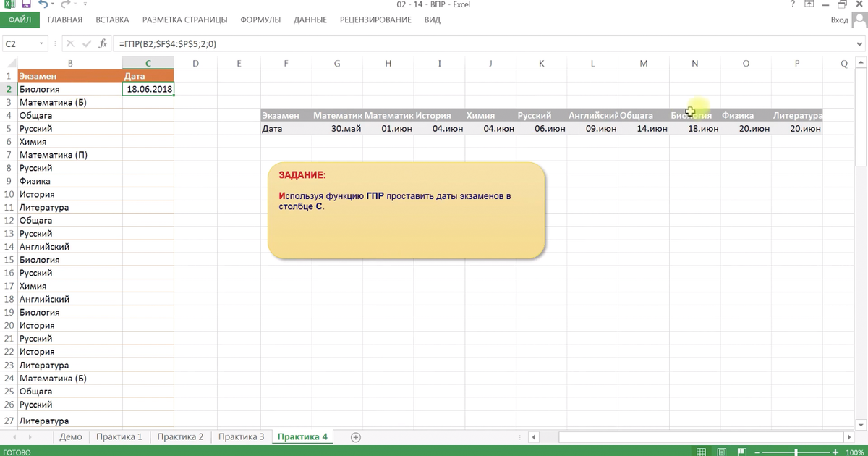
Task: Click the Cancel (X) formula icon
Action: point(72,44)
